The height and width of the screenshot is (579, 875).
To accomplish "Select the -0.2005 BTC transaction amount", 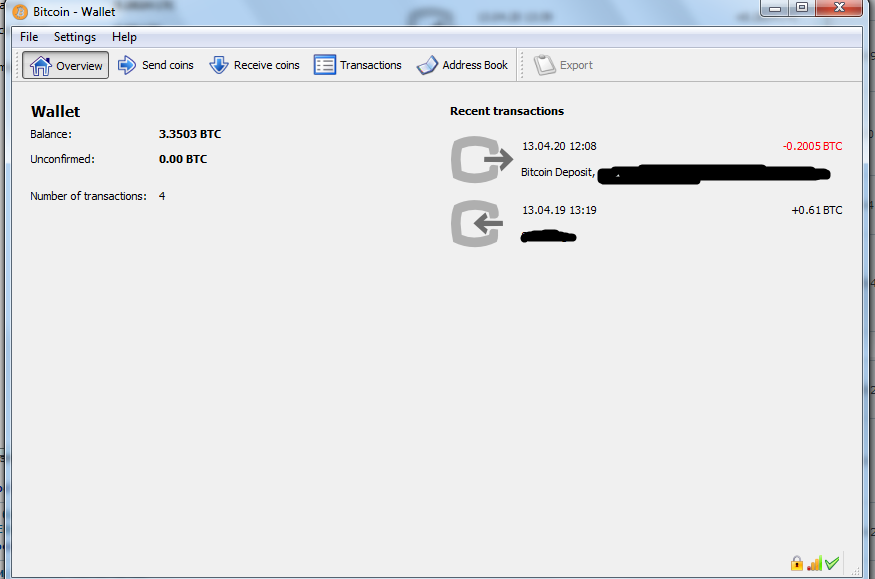I will tap(812, 146).
